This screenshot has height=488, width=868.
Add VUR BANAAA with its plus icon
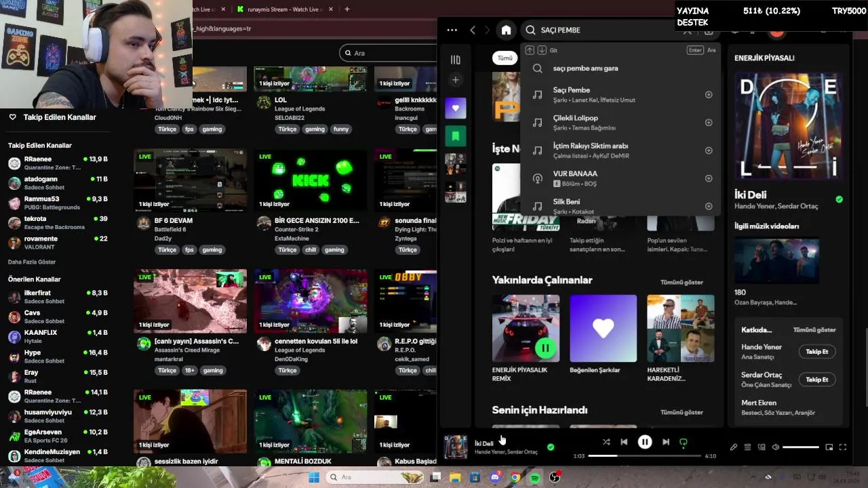coord(709,178)
